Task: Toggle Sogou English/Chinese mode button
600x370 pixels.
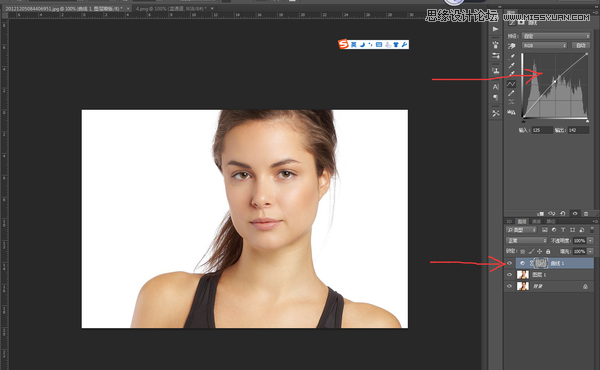Action: (354, 45)
